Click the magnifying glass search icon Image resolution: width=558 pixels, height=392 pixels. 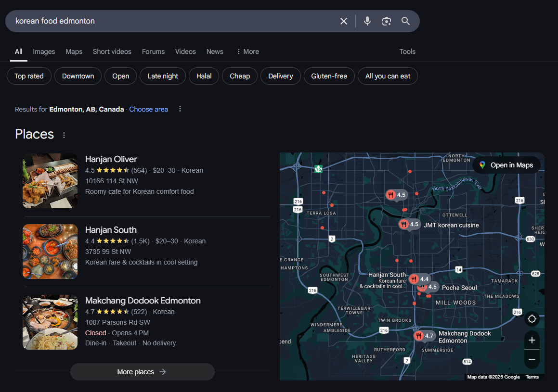point(406,21)
